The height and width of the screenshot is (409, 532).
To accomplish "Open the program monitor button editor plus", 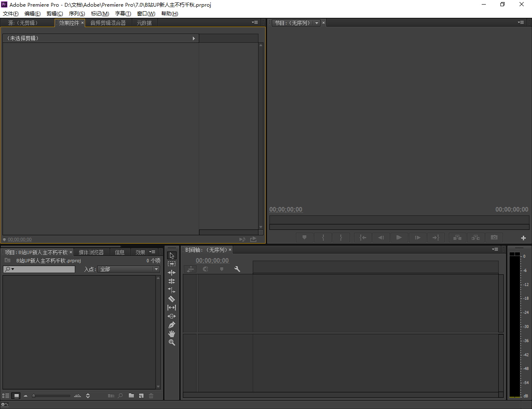I will (x=523, y=238).
